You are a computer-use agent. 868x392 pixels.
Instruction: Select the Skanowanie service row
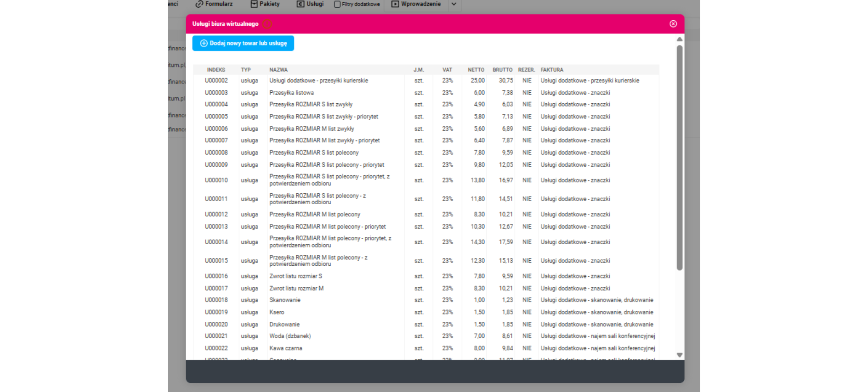coord(285,300)
